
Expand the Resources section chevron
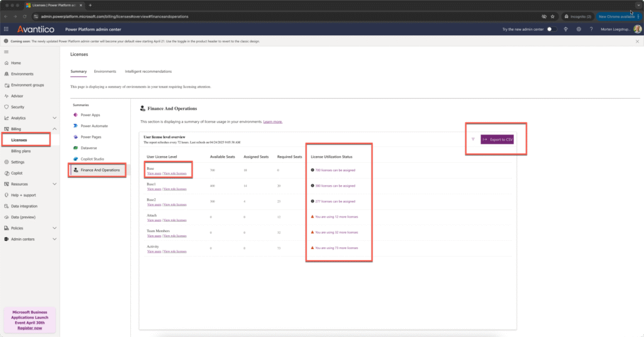[x=55, y=184]
